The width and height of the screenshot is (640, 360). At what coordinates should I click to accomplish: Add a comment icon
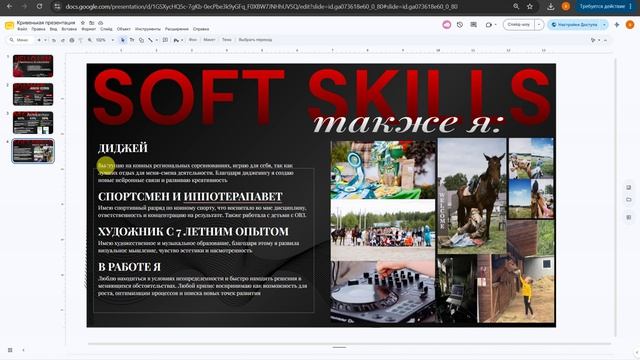tap(165, 40)
